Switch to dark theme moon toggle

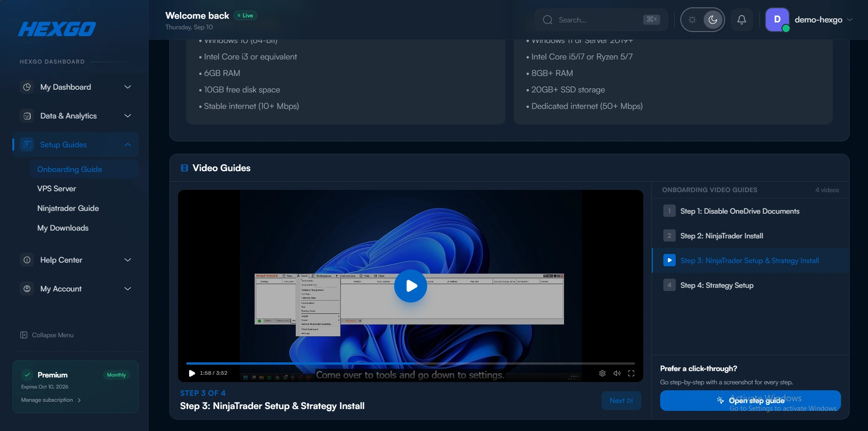click(x=713, y=20)
